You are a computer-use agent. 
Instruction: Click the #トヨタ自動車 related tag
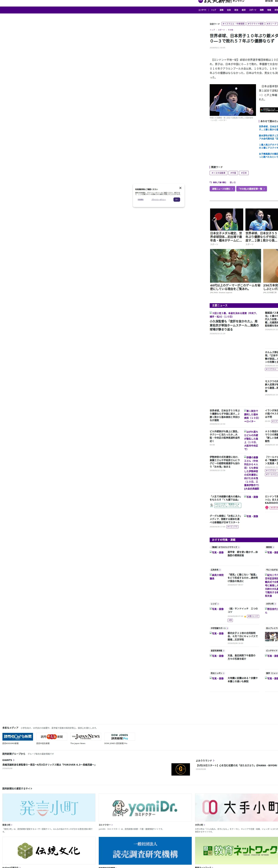coord(218,173)
